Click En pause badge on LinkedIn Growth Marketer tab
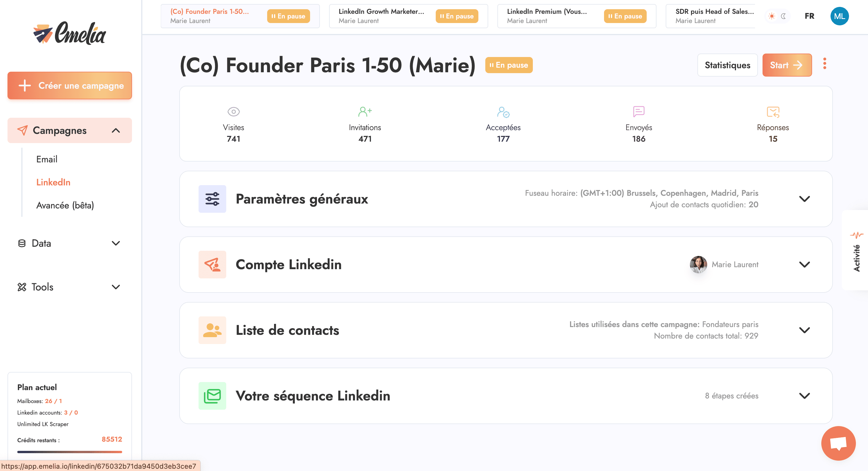 456,16
